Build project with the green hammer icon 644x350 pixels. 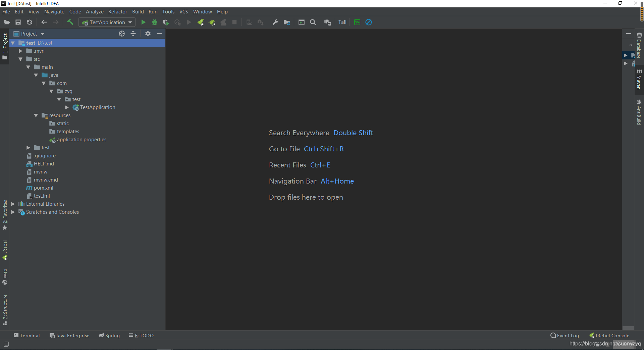[x=70, y=22]
